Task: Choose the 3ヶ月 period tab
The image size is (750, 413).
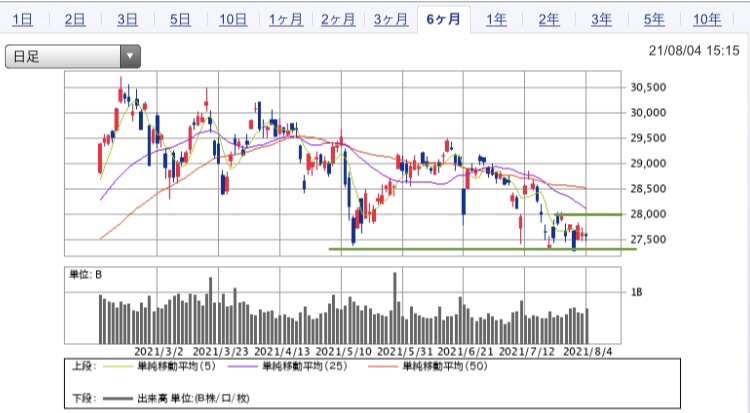Action: point(391,20)
